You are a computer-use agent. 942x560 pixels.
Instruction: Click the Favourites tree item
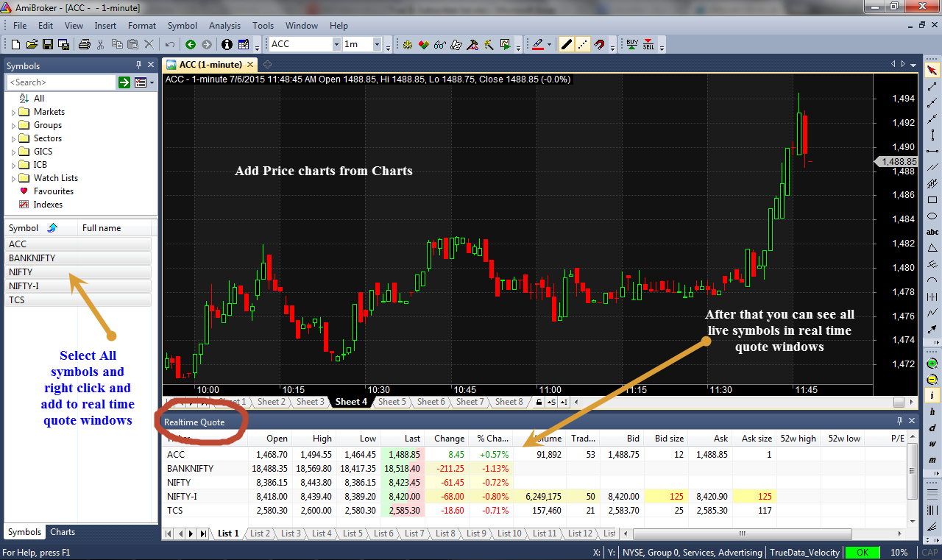(54, 191)
